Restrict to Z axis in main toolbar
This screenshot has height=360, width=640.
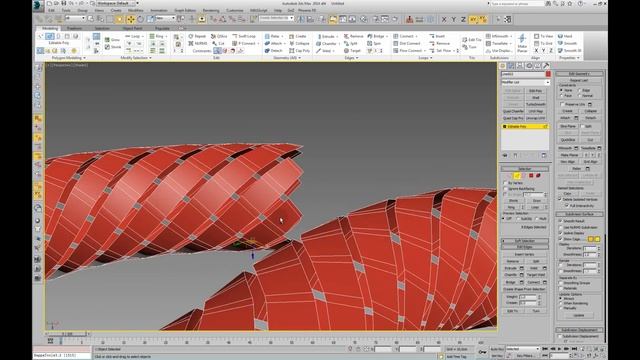coord(463,19)
